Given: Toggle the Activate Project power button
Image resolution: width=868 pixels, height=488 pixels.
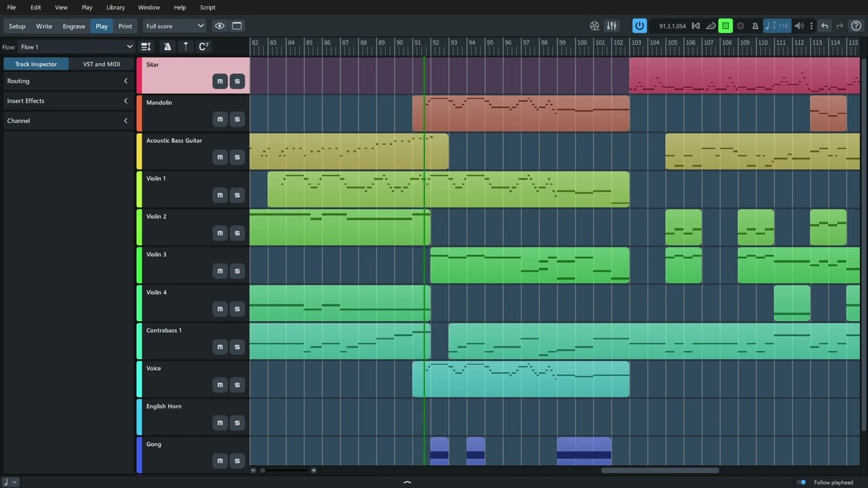Looking at the screenshot, I should pyautogui.click(x=639, y=26).
